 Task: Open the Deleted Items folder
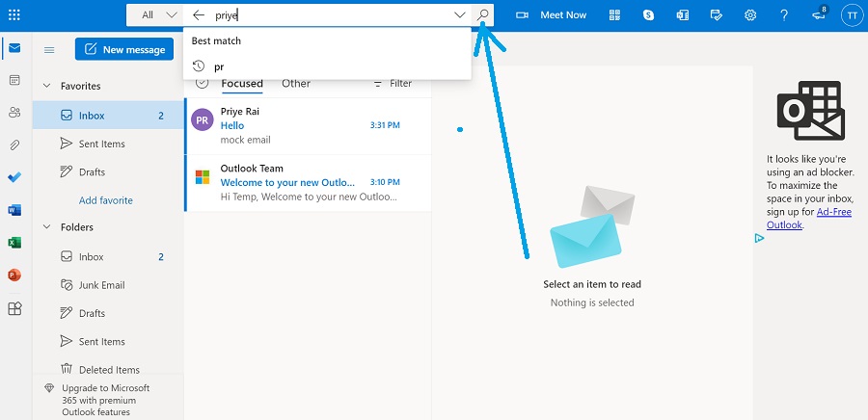pyautogui.click(x=108, y=369)
